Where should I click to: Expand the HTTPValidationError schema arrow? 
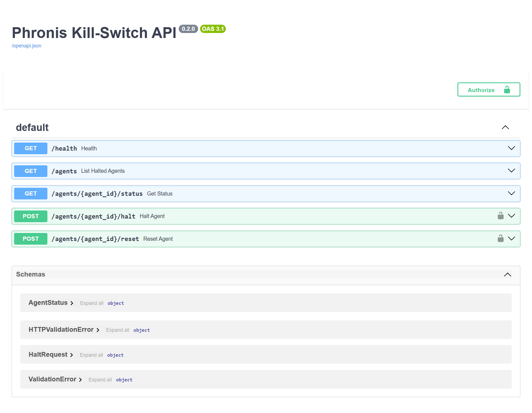pos(98,330)
